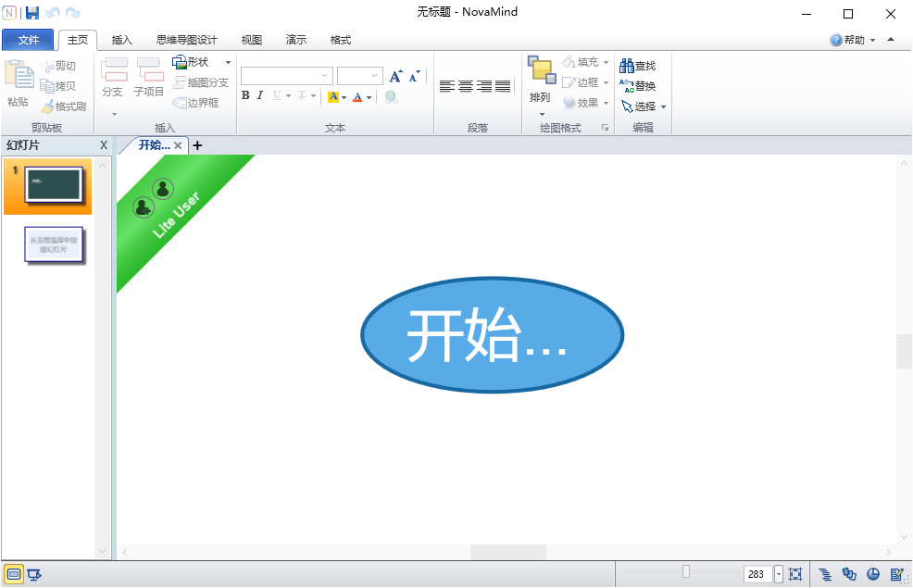Click the notes editor icon in status bar
The image size is (913, 588).
point(896,574)
